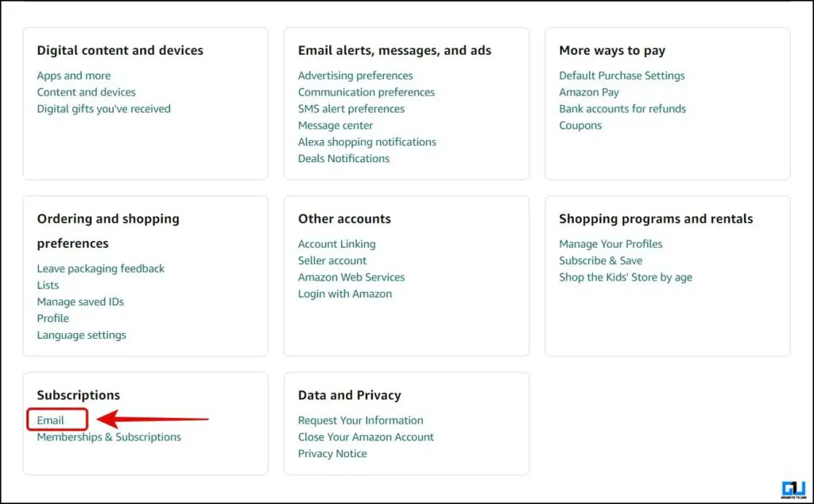The height and width of the screenshot is (504, 814).
Task: Click Request Your Information
Action: coord(361,421)
